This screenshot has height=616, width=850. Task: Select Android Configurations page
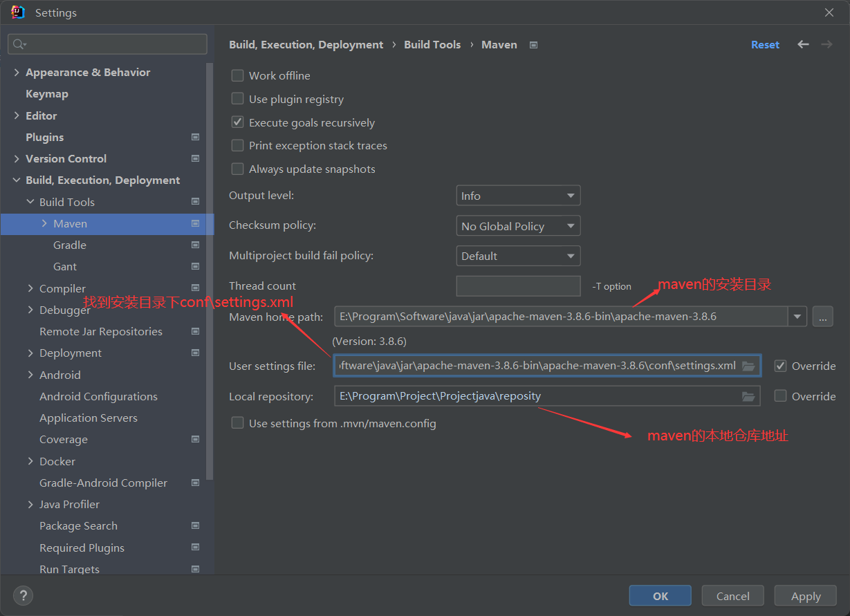tap(99, 396)
